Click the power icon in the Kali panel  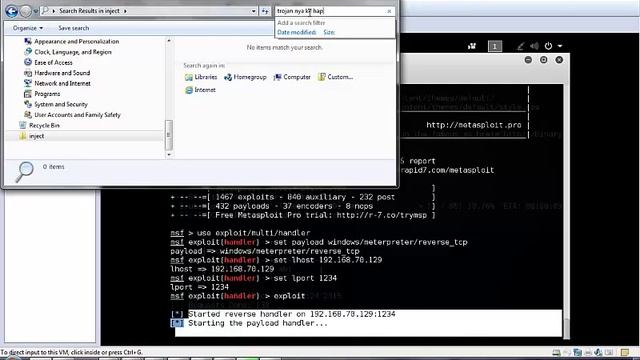548,46
